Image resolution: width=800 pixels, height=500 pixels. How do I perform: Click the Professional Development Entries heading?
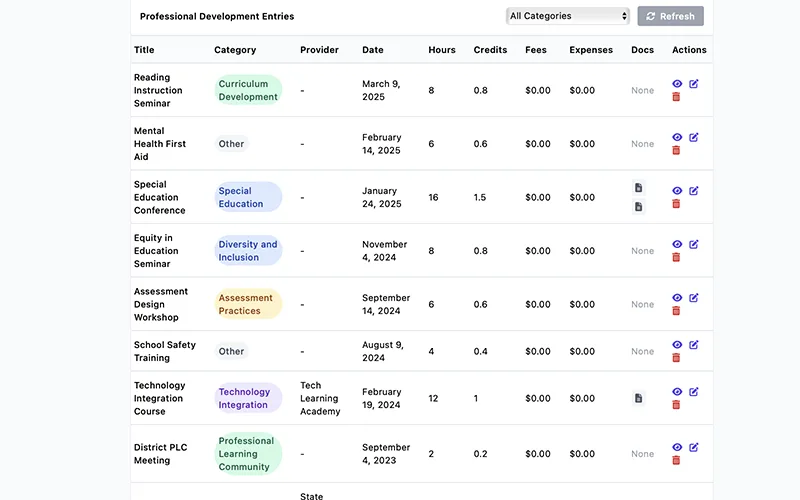pos(217,16)
